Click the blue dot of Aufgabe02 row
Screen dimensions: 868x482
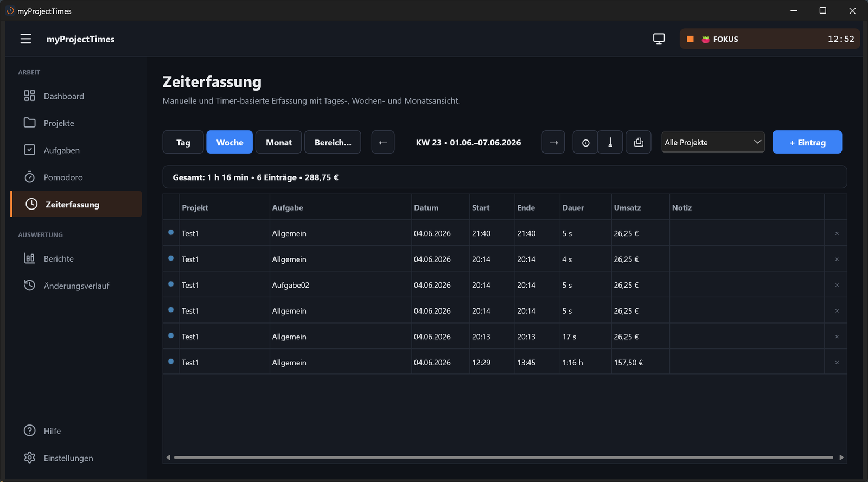[x=171, y=284]
